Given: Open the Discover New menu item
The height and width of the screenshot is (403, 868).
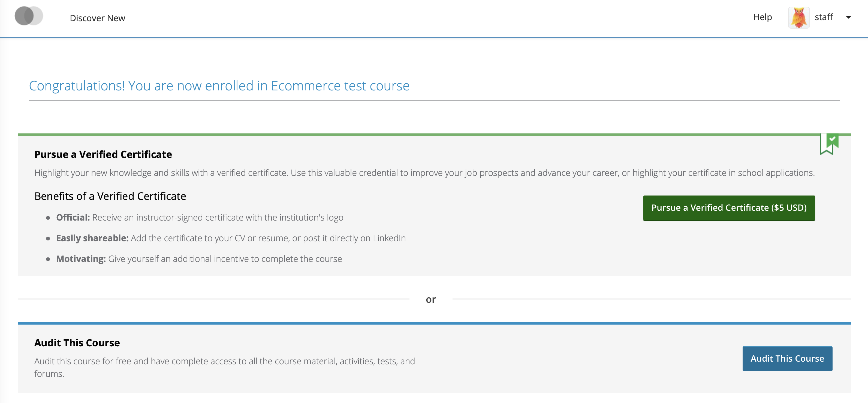Looking at the screenshot, I should pyautogui.click(x=97, y=18).
